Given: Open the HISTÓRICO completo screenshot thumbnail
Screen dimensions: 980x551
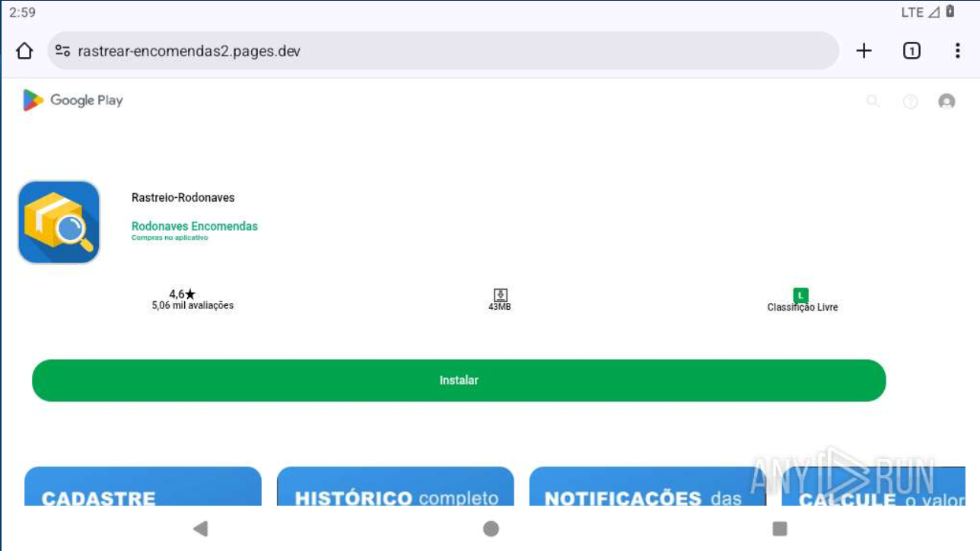Looking at the screenshot, I should [396, 486].
